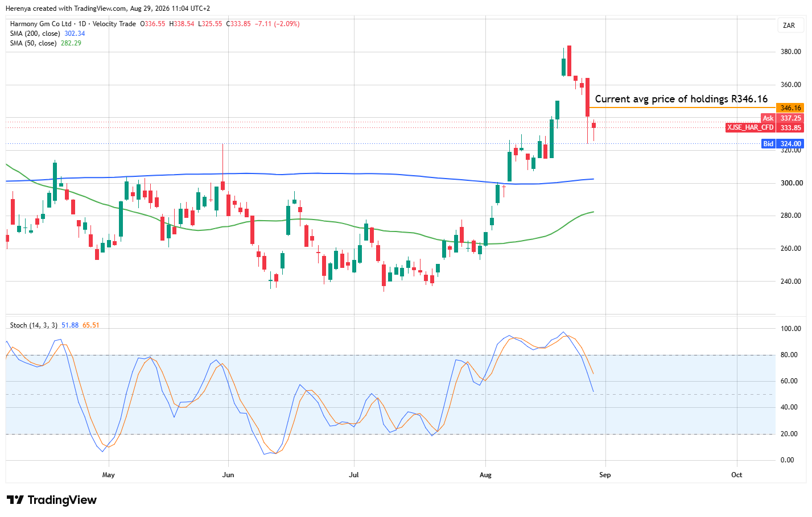Open the ZAR currency selector
The width and height of the screenshot is (812, 517).
pyautogui.click(x=789, y=26)
